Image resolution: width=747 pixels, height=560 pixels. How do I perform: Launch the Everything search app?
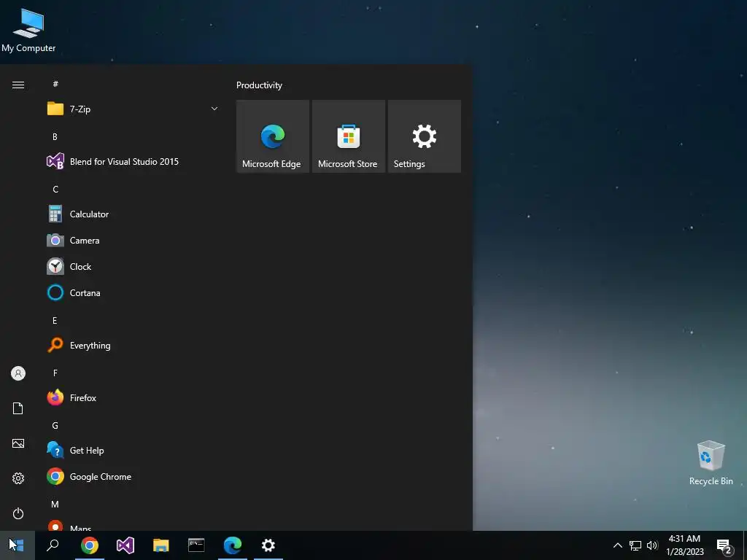pos(133,345)
